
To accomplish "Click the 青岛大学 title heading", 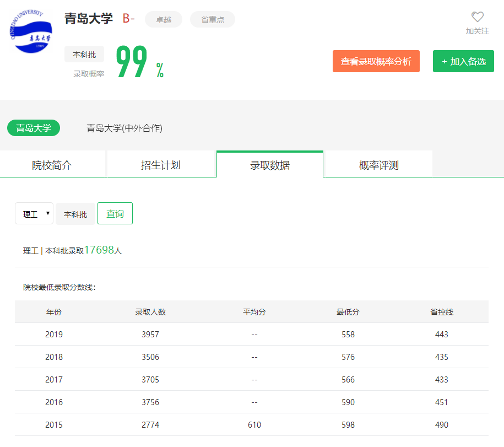I will point(89,19).
